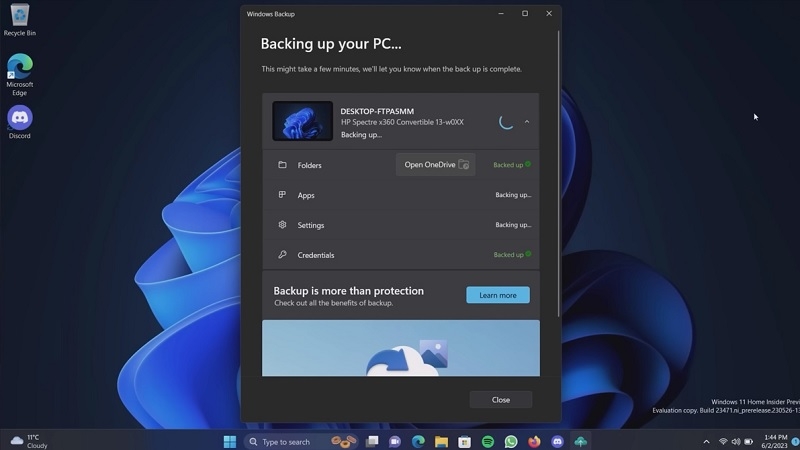Open the notification center badge
The height and width of the screenshot is (450, 800).
click(x=795, y=442)
